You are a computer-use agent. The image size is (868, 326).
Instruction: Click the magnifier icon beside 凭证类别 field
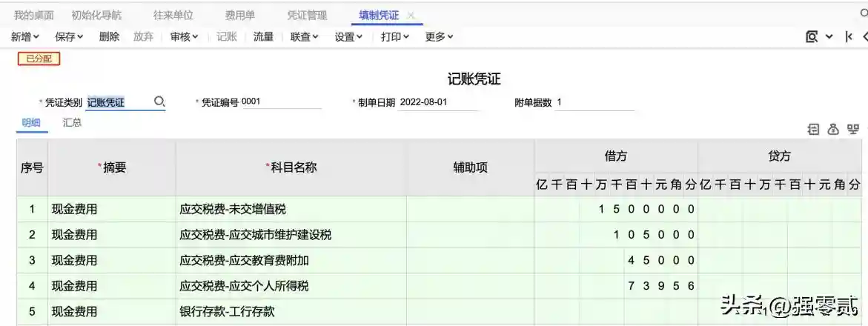tap(159, 102)
